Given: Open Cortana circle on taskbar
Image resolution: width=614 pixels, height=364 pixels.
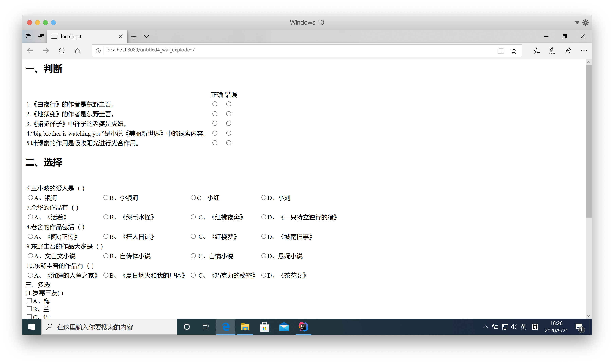Looking at the screenshot, I should pyautogui.click(x=187, y=327).
